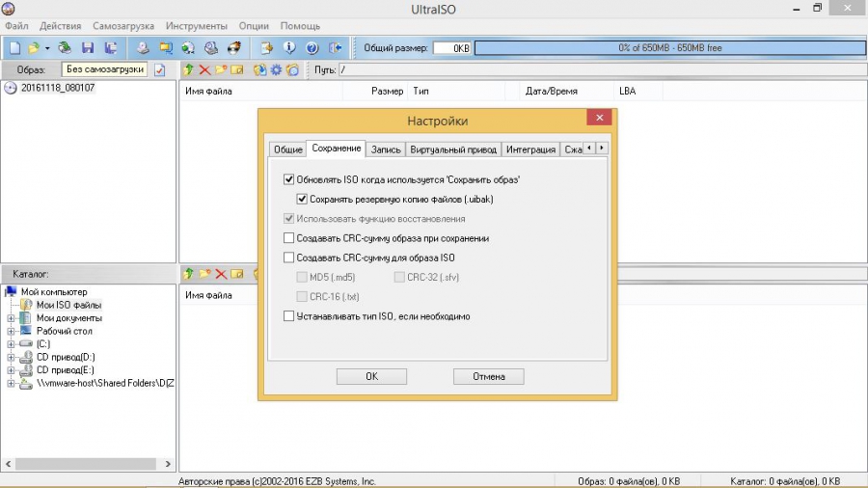The height and width of the screenshot is (488, 868).
Task: Click the 'Отмена' button
Action: click(x=488, y=376)
